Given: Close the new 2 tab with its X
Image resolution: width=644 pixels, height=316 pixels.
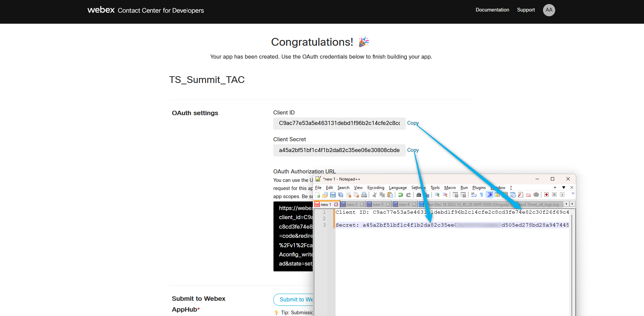Looking at the screenshot, I should click(x=362, y=205).
